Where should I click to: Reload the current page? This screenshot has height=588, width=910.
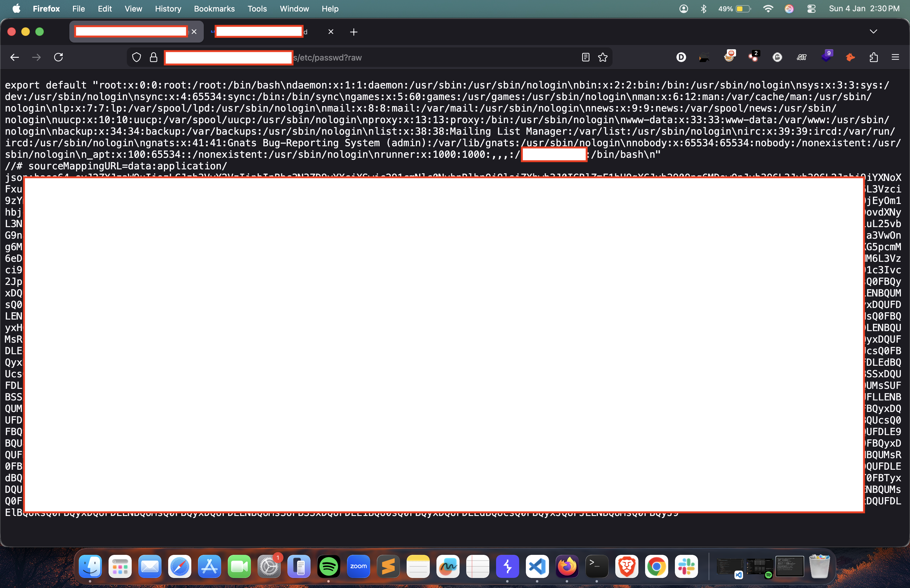(58, 57)
